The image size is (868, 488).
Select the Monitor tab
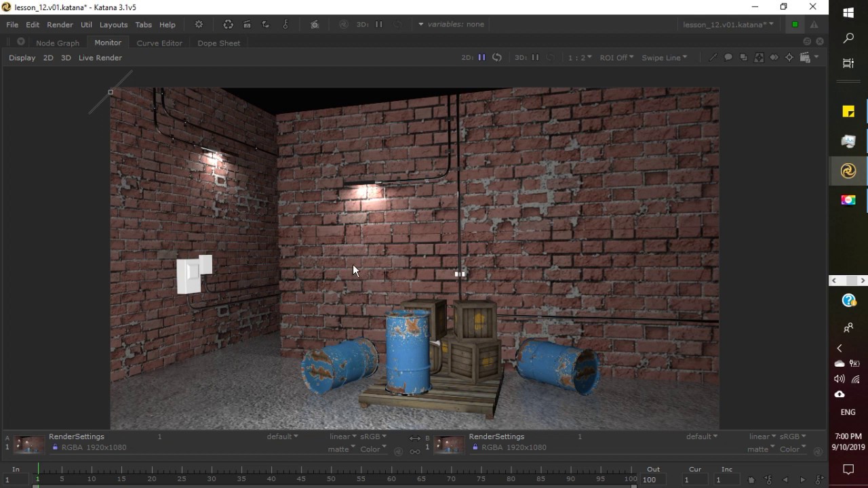click(x=108, y=43)
